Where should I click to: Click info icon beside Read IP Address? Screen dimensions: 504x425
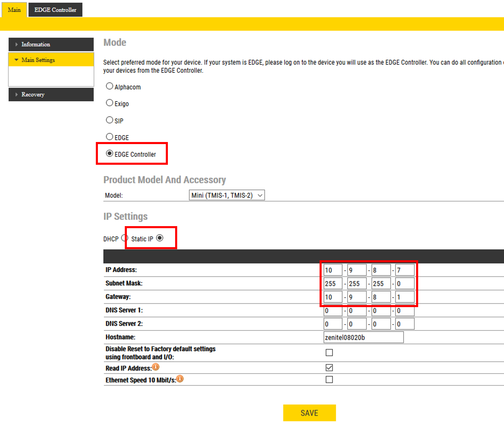[156, 367]
